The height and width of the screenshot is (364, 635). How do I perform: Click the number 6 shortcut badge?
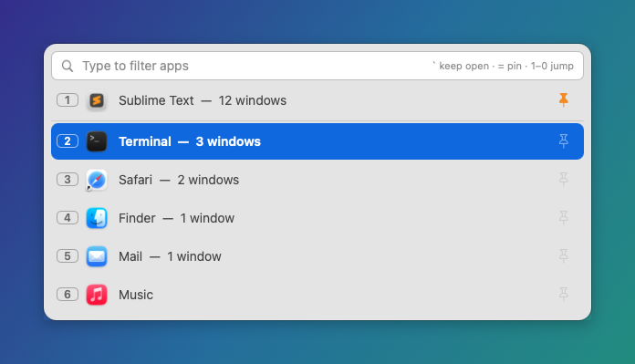coord(68,295)
